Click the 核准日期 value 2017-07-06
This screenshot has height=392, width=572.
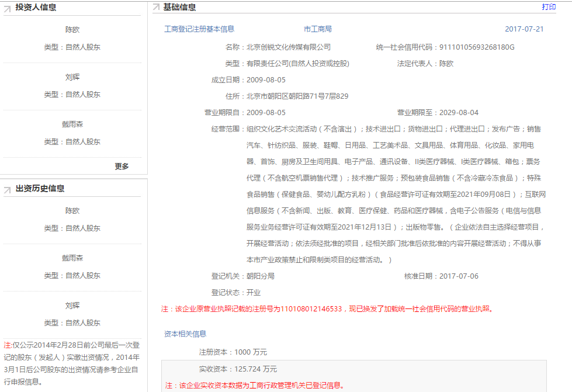(x=459, y=276)
